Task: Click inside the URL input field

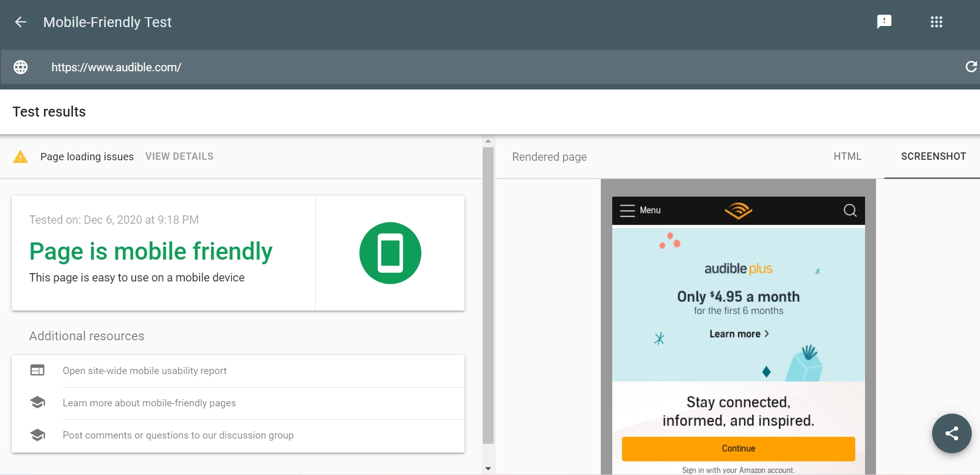Action: (208, 67)
